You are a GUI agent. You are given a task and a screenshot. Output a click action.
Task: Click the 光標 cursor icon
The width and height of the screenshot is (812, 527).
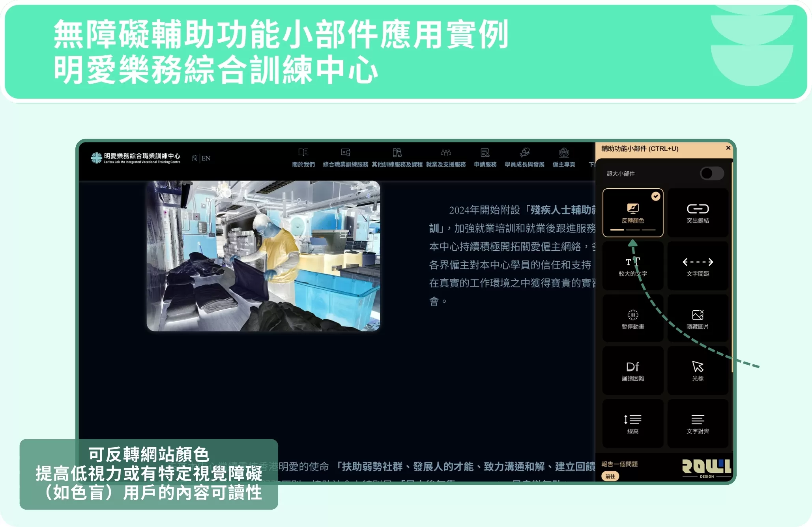698,367
